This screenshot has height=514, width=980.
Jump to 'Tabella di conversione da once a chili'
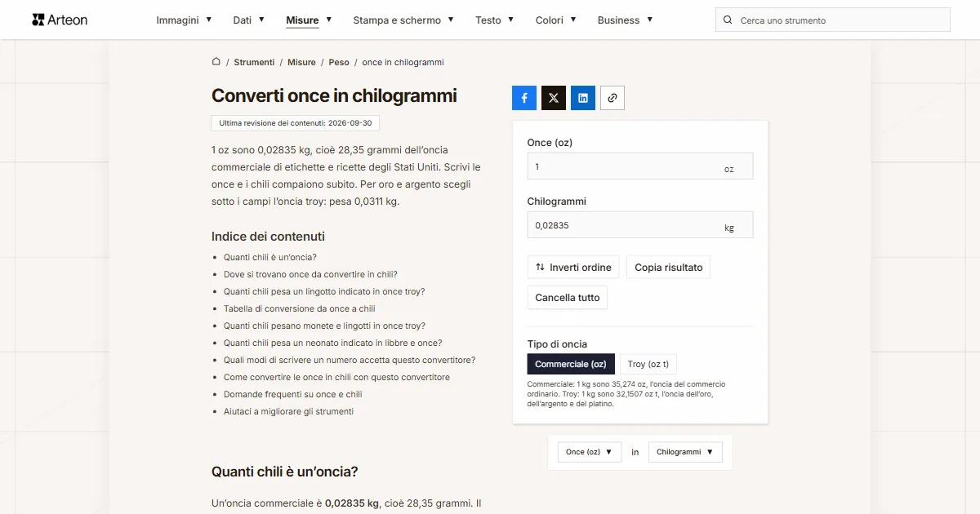[300, 308]
